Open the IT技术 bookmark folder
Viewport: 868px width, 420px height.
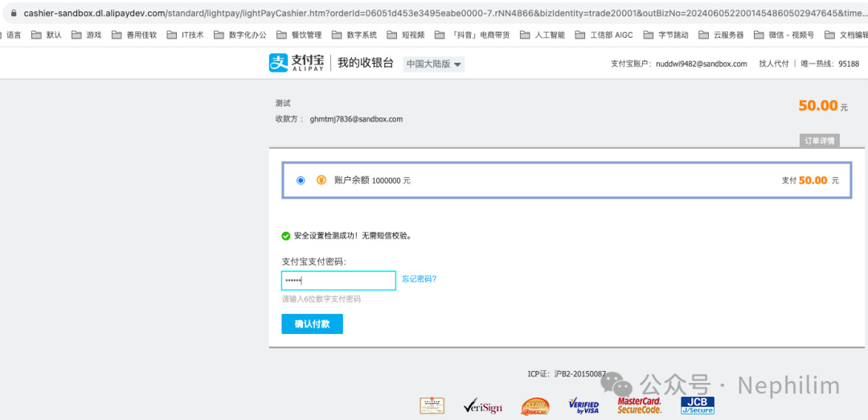pos(185,35)
